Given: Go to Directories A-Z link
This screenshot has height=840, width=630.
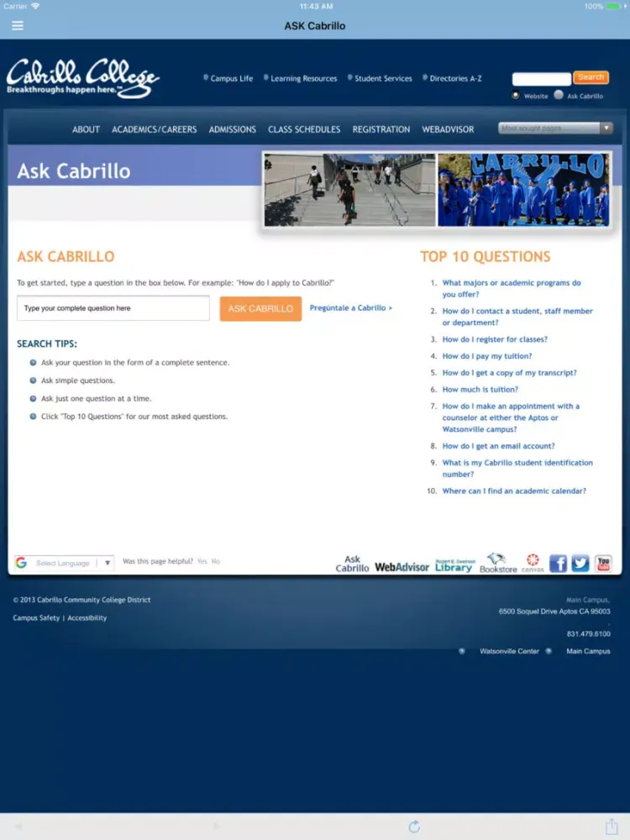Looking at the screenshot, I should pyautogui.click(x=455, y=78).
